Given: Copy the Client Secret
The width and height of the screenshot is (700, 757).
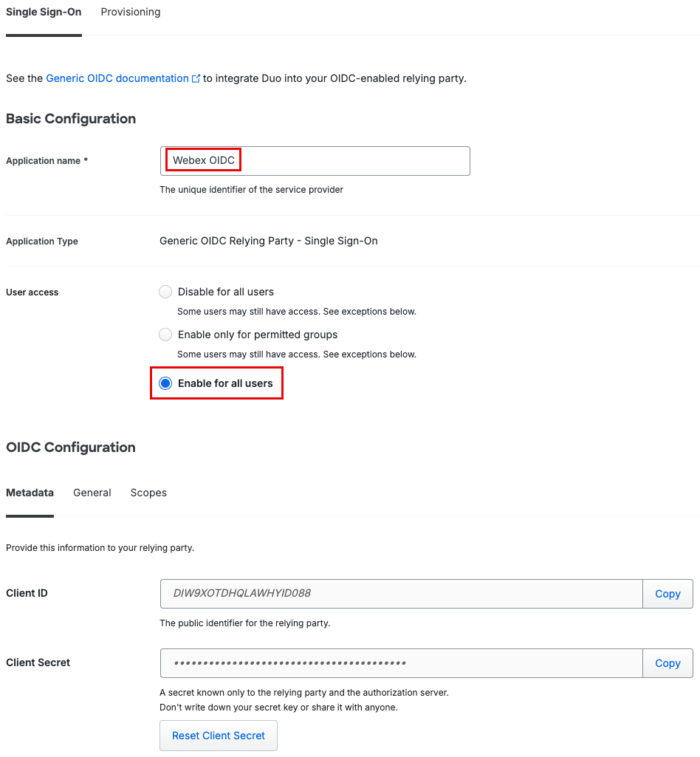Looking at the screenshot, I should pos(668,663).
